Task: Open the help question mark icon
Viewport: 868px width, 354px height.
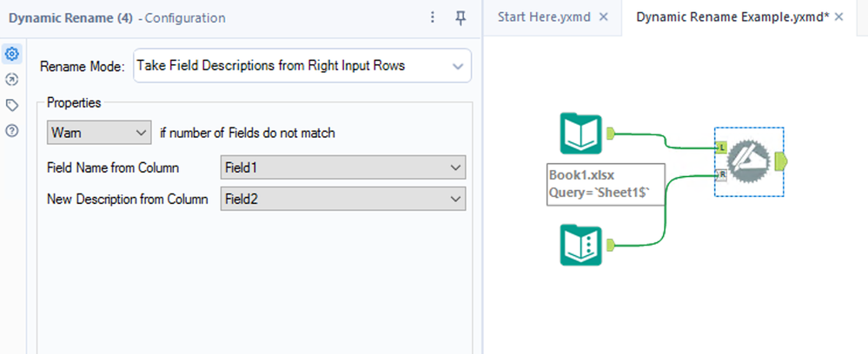Action: click(12, 131)
